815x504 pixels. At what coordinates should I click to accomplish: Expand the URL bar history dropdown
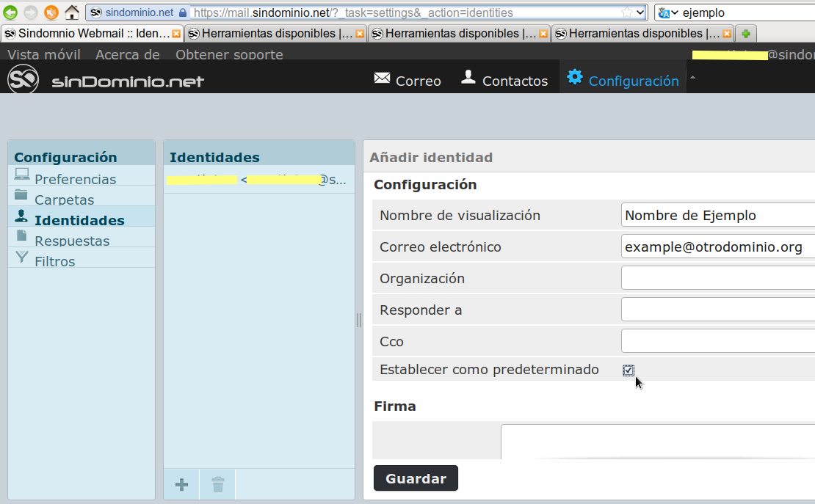coord(640,12)
